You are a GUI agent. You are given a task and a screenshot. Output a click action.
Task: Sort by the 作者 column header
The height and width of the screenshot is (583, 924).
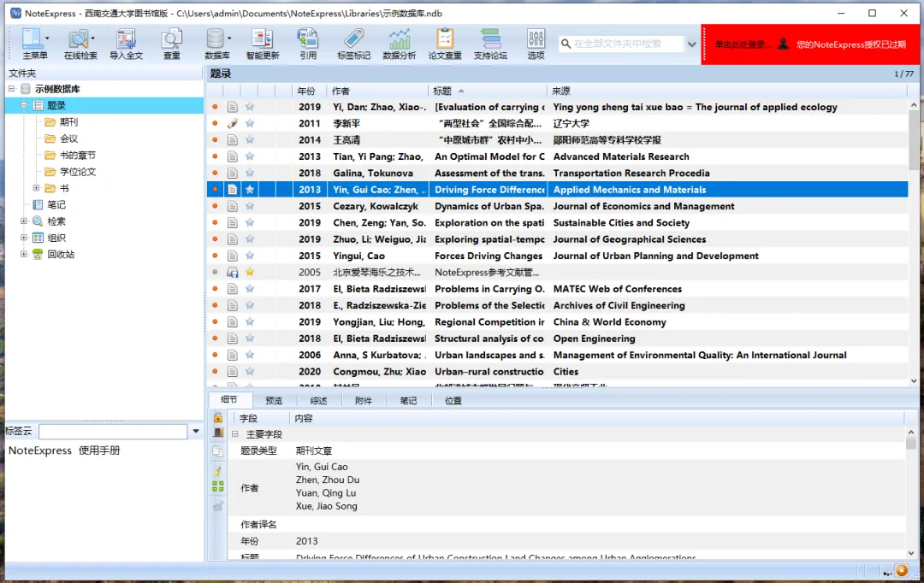pyautogui.click(x=378, y=91)
